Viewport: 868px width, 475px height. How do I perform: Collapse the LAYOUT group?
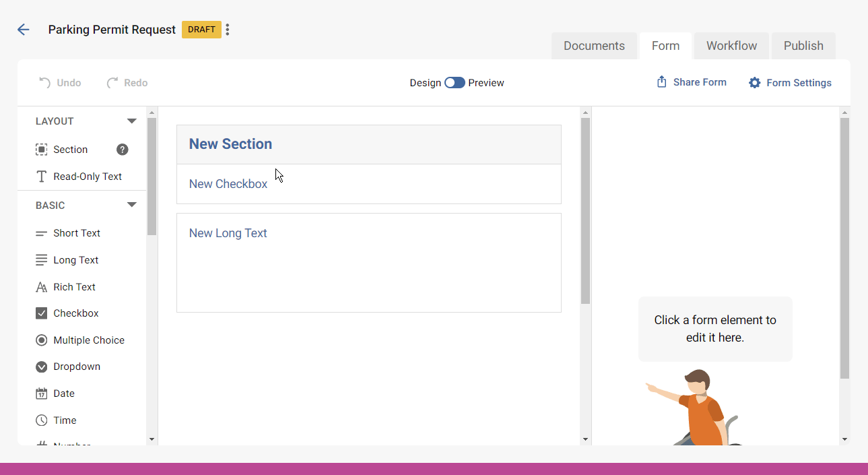[x=132, y=121]
